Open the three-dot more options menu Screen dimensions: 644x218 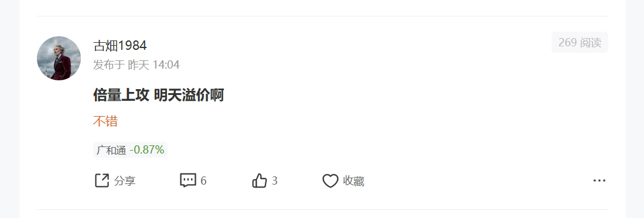pyautogui.click(x=599, y=180)
